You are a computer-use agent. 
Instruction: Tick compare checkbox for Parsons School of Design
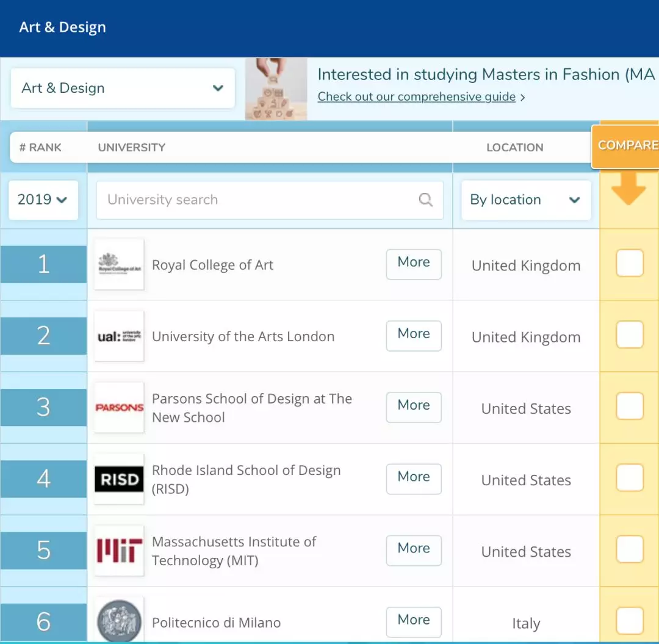click(x=630, y=407)
